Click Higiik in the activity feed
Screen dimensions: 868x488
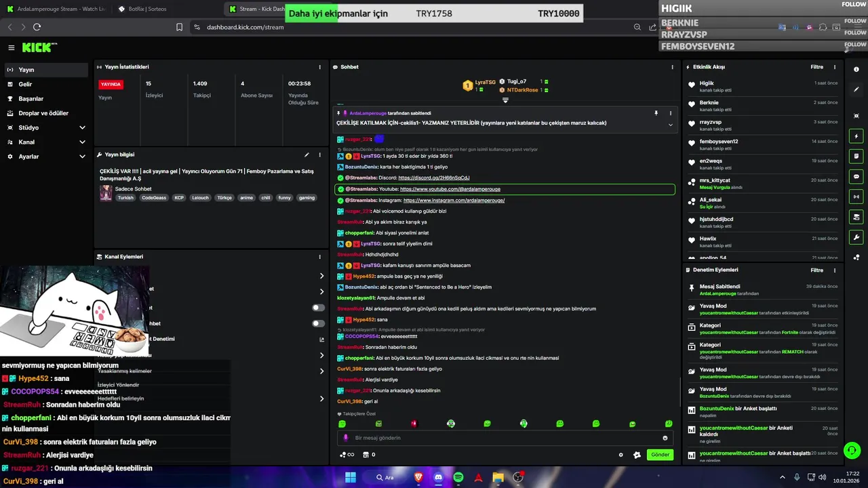(x=707, y=83)
